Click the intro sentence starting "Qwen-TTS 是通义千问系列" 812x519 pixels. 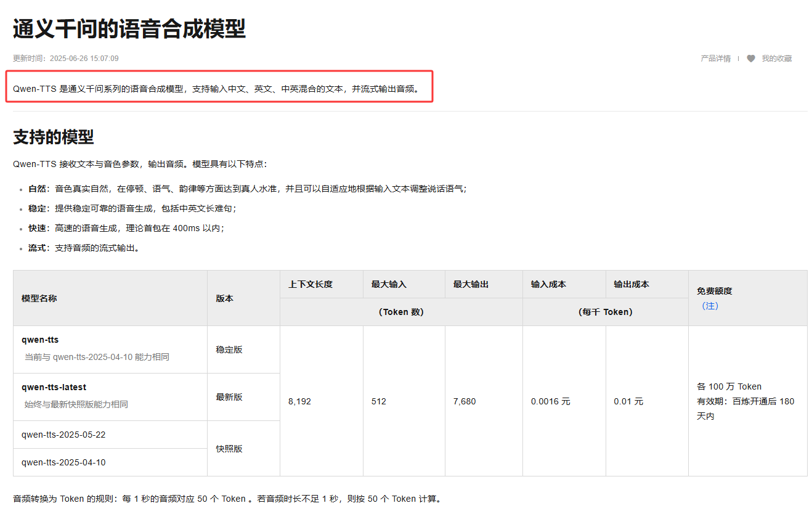tap(216, 89)
